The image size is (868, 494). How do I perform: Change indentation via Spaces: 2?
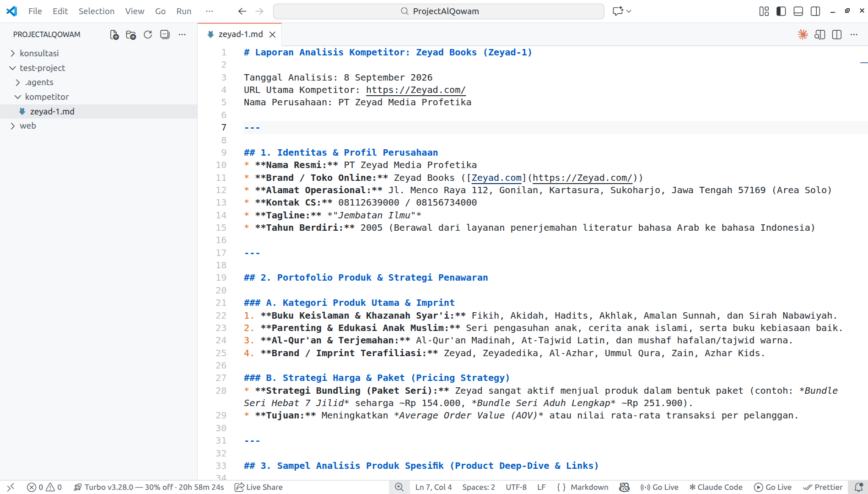point(479,487)
